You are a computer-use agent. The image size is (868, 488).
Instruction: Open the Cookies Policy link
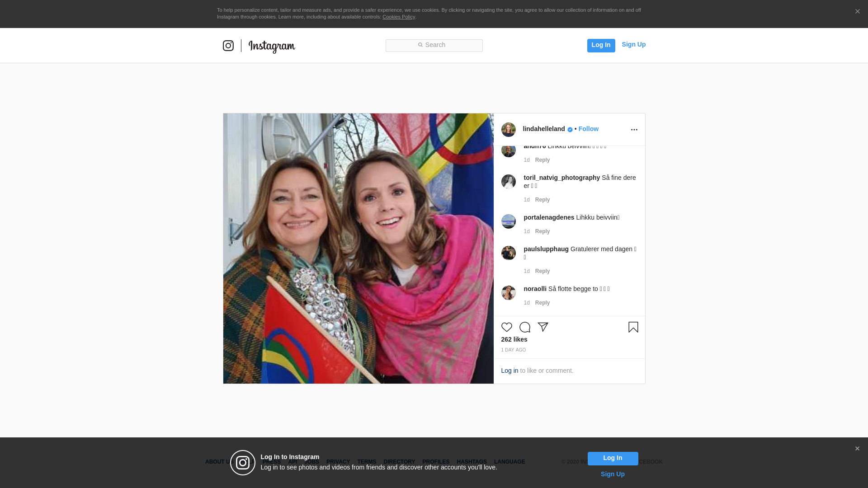[x=398, y=17]
